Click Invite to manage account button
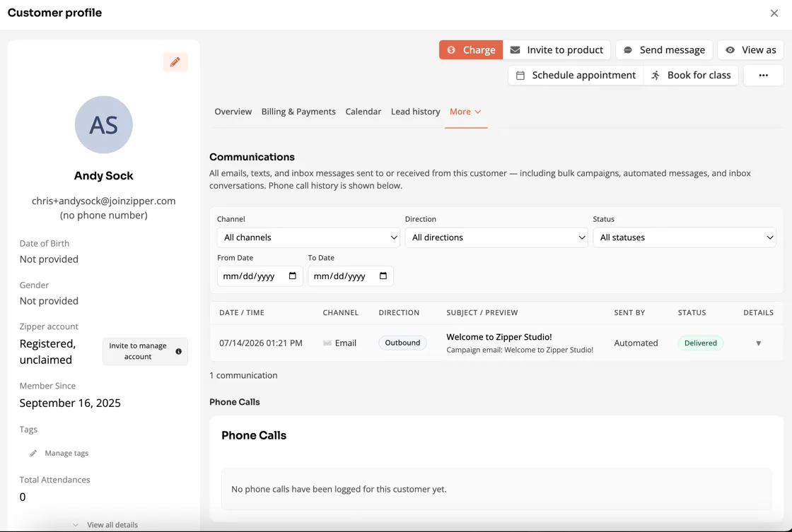The width and height of the screenshot is (792, 532). pyautogui.click(x=146, y=351)
